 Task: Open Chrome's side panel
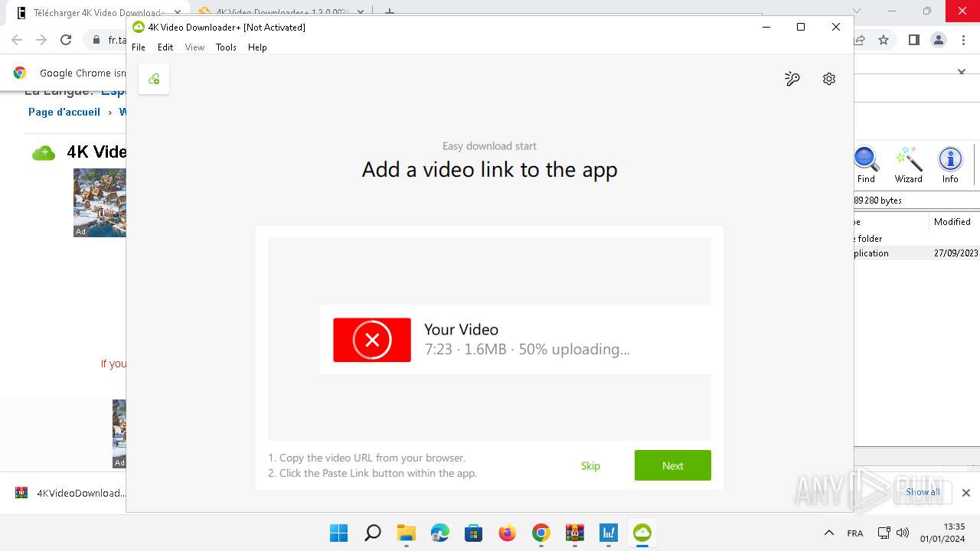tap(913, 40)
